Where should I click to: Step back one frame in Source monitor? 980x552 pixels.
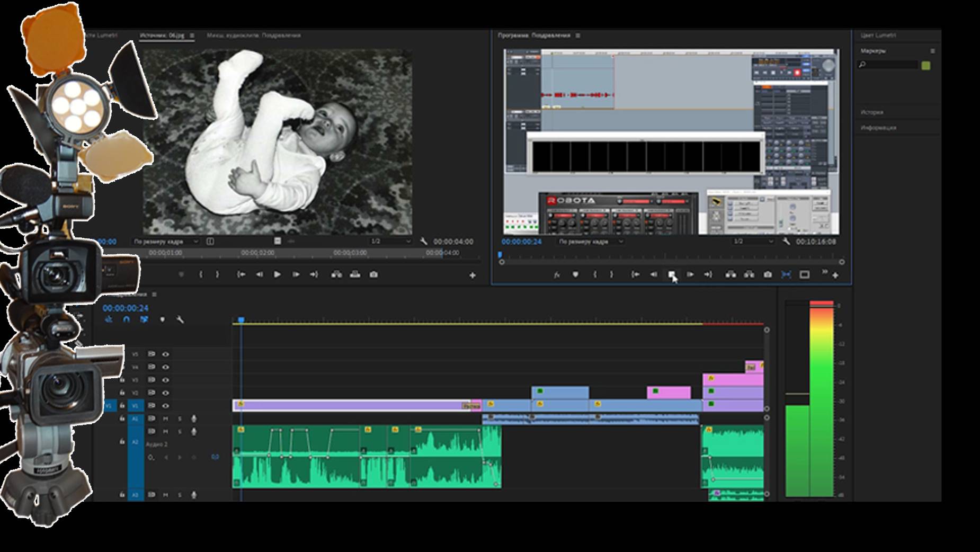[x=259, y=274]
